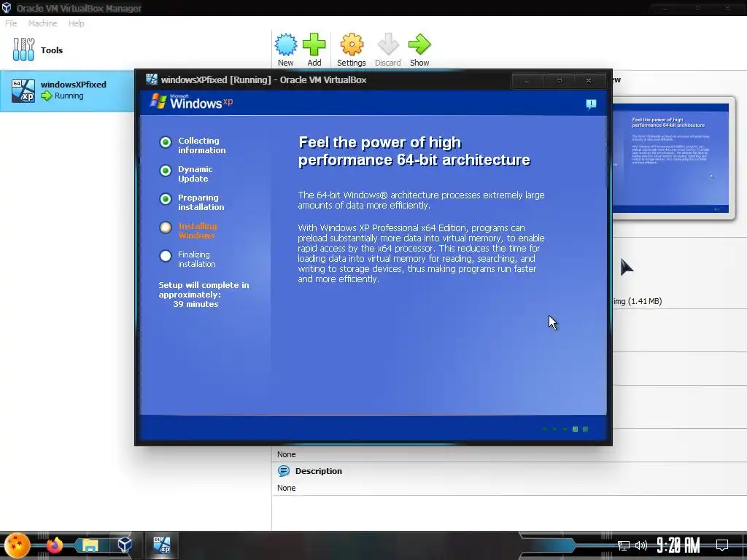Image resolution: width=747 pixels, height=560 pixels.
Task: Select the Tools icon in Manager sidebar
Action: 23,50
